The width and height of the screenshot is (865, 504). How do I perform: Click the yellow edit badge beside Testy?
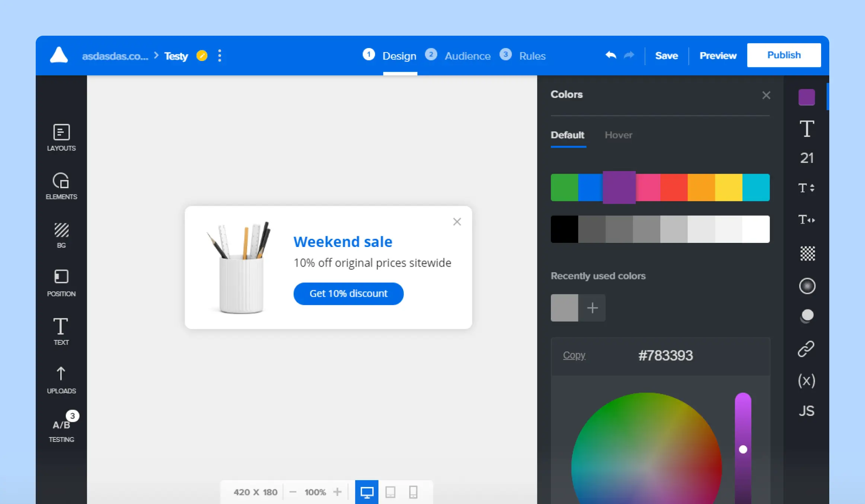click(x=202, y=56)
